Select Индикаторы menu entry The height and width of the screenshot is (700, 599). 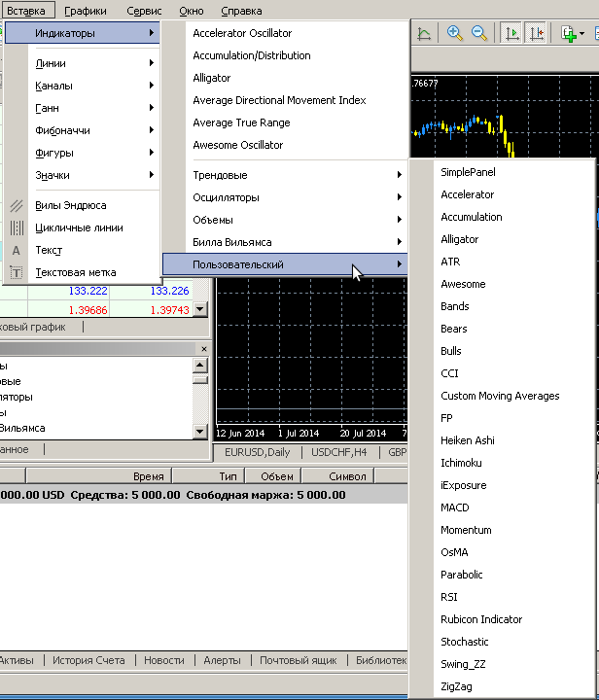pyautogui.click(x=83, y=33)
